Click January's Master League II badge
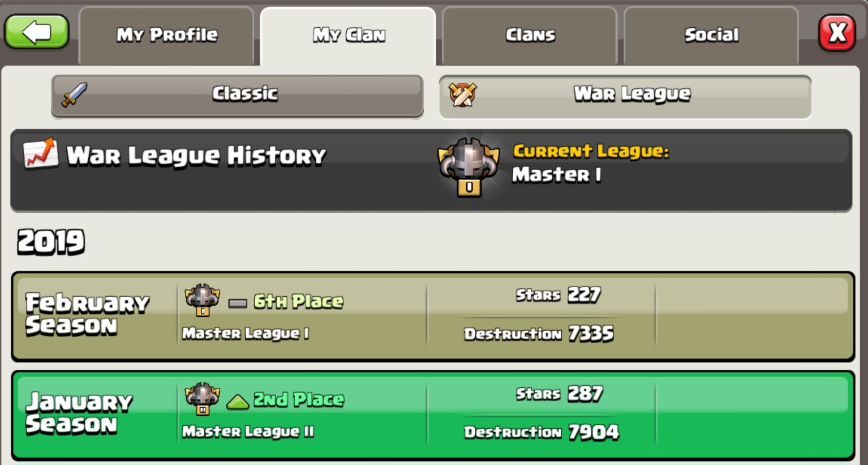The height and width of the screenshot is (465, 868). [x=202, y=398]
